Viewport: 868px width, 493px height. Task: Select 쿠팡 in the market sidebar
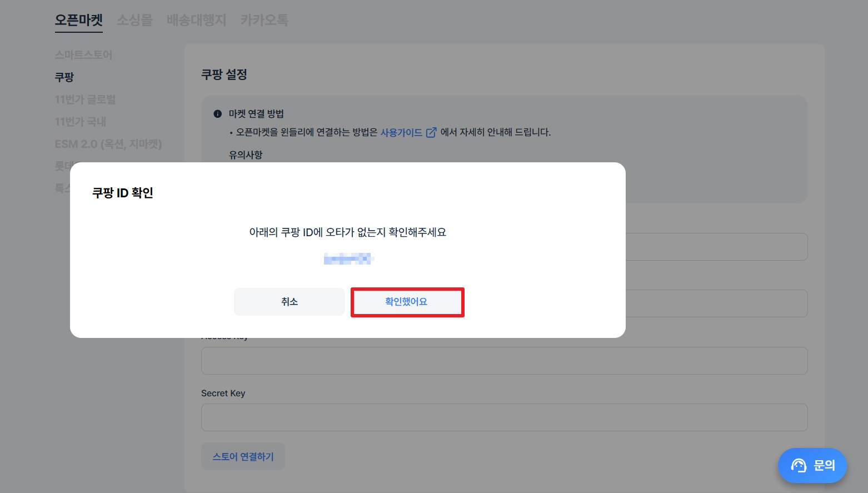[64, 77]
